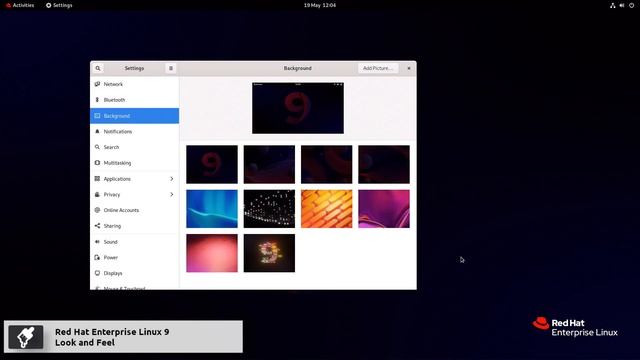Click the Multitasking icon
Viewport: 640px width, 360px height.
pos(97,162)
